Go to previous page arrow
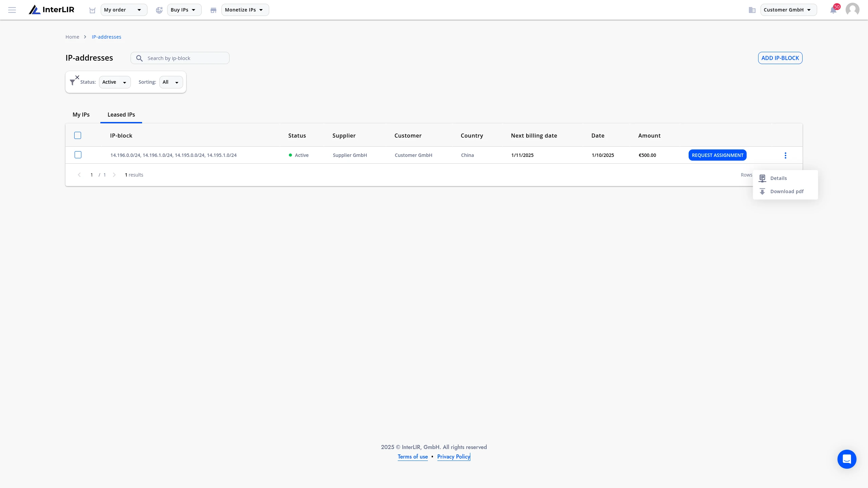 click(x=79, y=175)
